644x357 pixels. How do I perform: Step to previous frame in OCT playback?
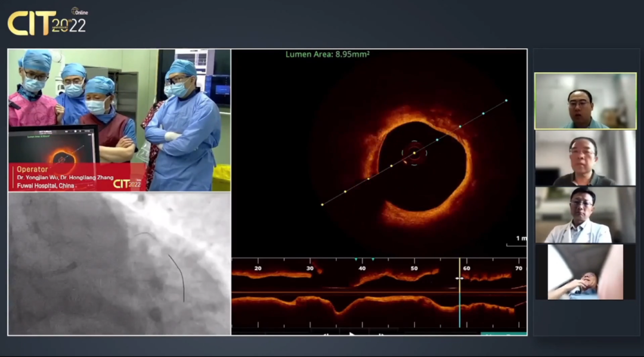coord(326,334)
